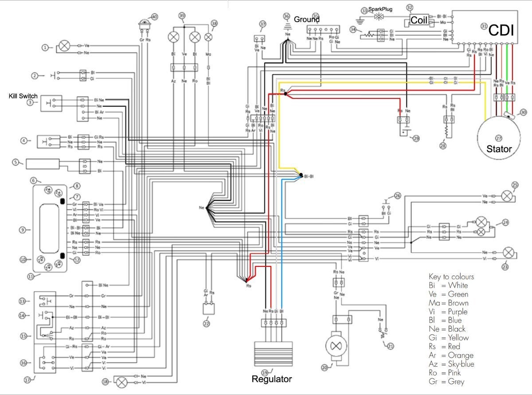Select the Stator label

499,149
